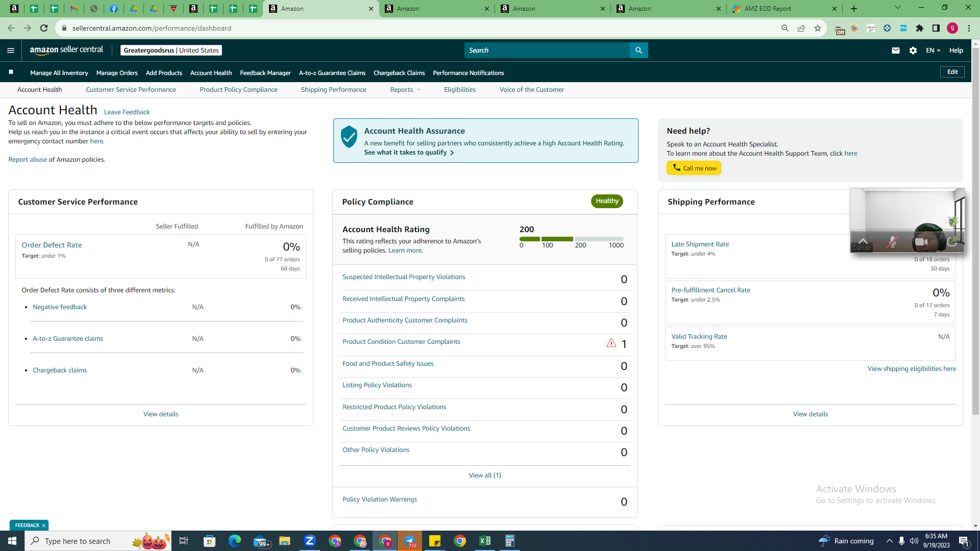The width and height of the screenshot is (980, 551).
Task: Click the bookmark flag icon before Manage All Inventory
Action: [x=11, y=72]
